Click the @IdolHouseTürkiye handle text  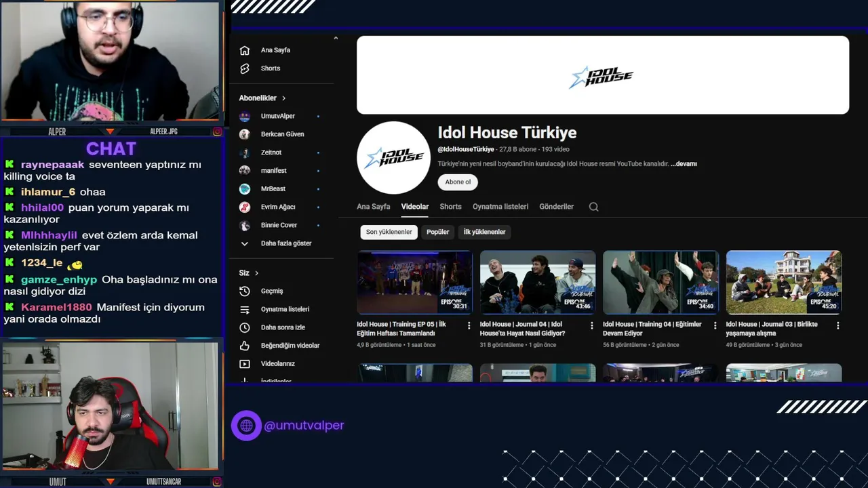(x=466, y=149)
